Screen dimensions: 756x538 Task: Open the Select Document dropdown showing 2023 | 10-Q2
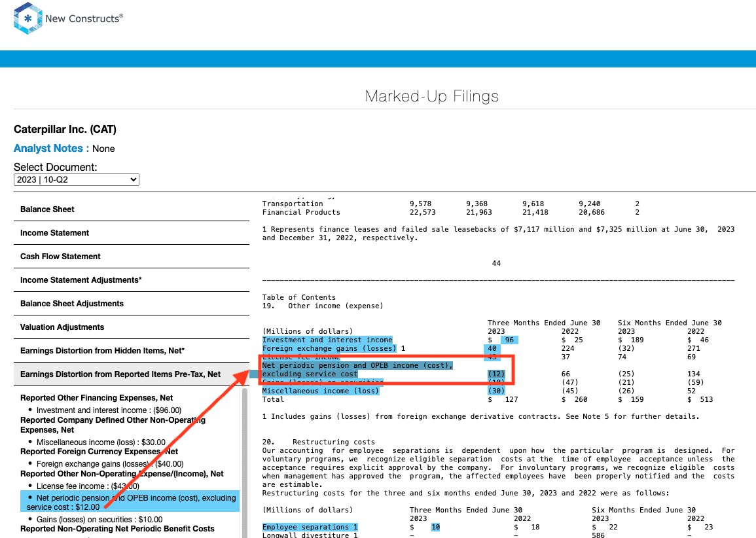pos(77,180)
